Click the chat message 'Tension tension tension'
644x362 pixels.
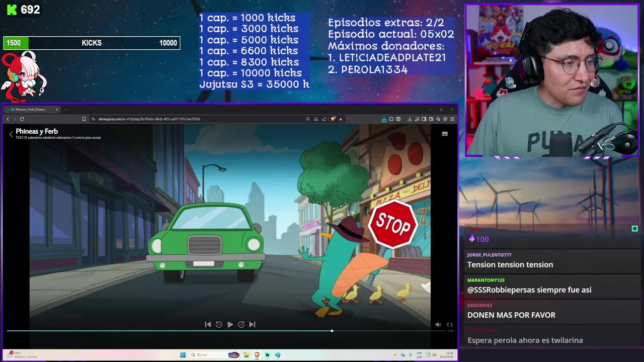[510, 264]
